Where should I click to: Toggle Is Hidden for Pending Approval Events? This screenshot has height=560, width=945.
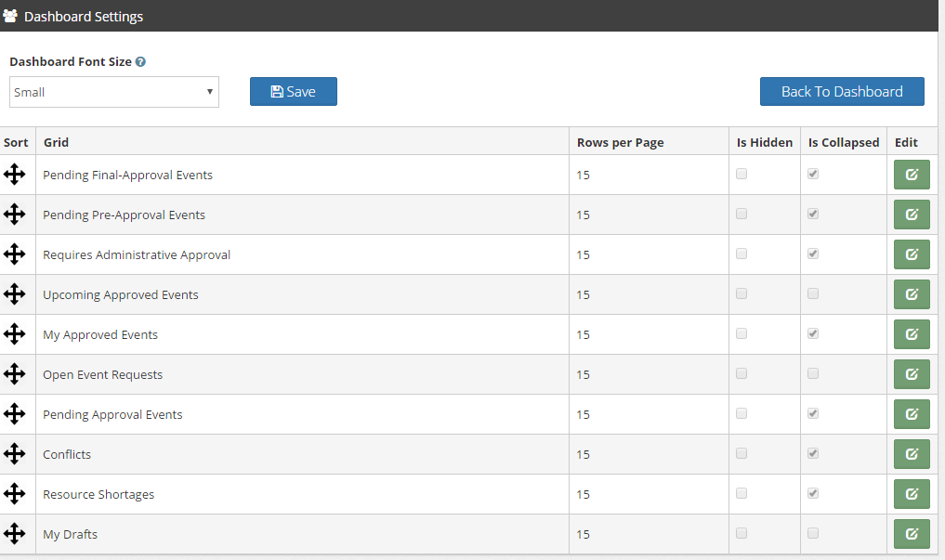pyautogui.click(x=742, y=413)
